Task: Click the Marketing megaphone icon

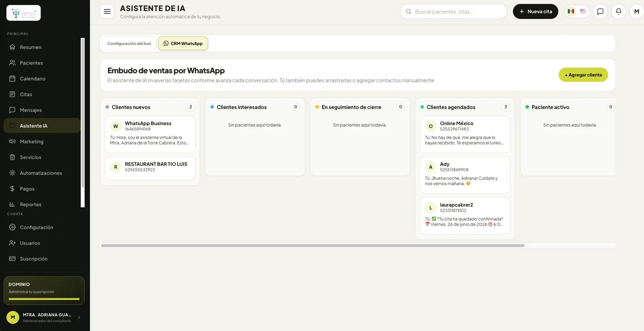Action: coord(12,141)
